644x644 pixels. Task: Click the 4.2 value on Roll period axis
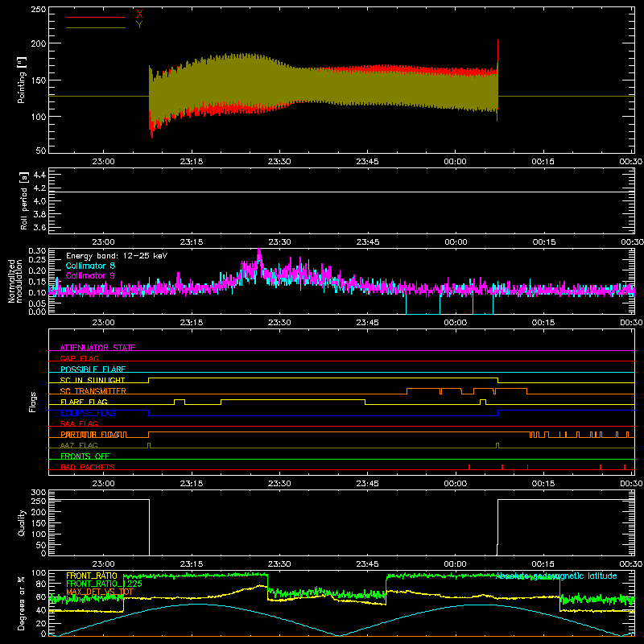point(39,188)
